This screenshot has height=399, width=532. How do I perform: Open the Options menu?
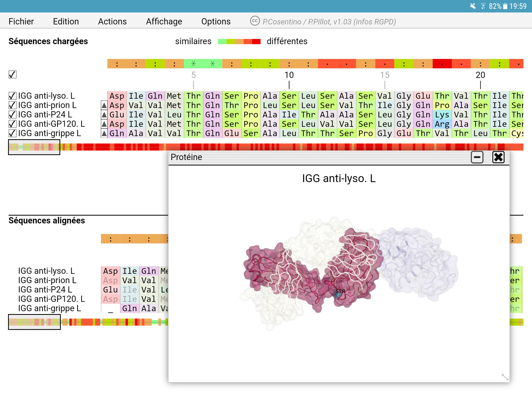pos(216,21)
